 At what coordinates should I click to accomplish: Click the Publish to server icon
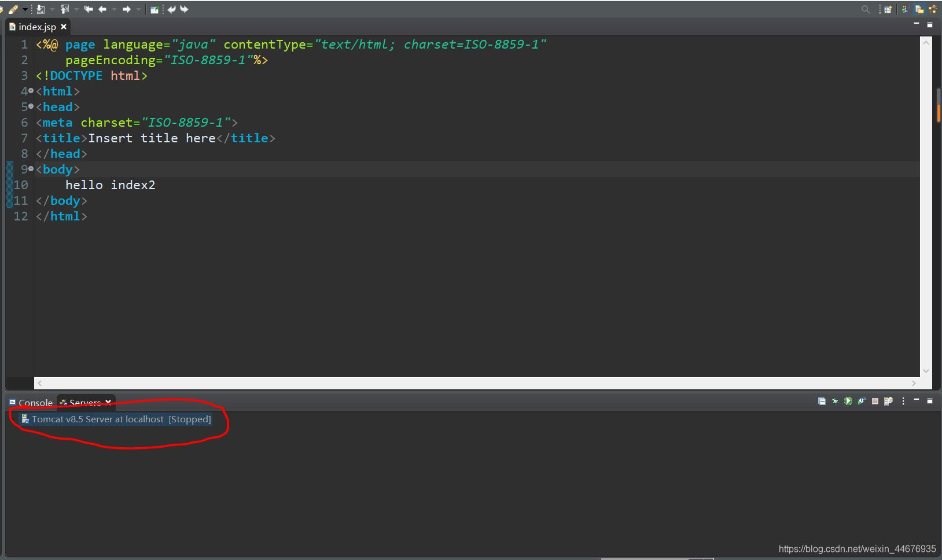(x=888, y=401)
